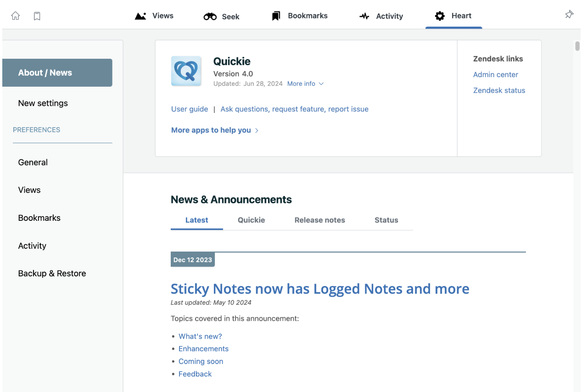Open Bookmarks preferences in the sidebar

pyautogui.click(x=39, y=218)
